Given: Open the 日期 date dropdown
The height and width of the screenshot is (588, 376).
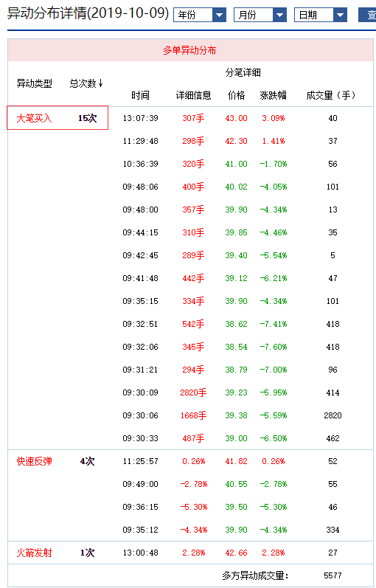Looking at the screenshot, I should 321,15.
